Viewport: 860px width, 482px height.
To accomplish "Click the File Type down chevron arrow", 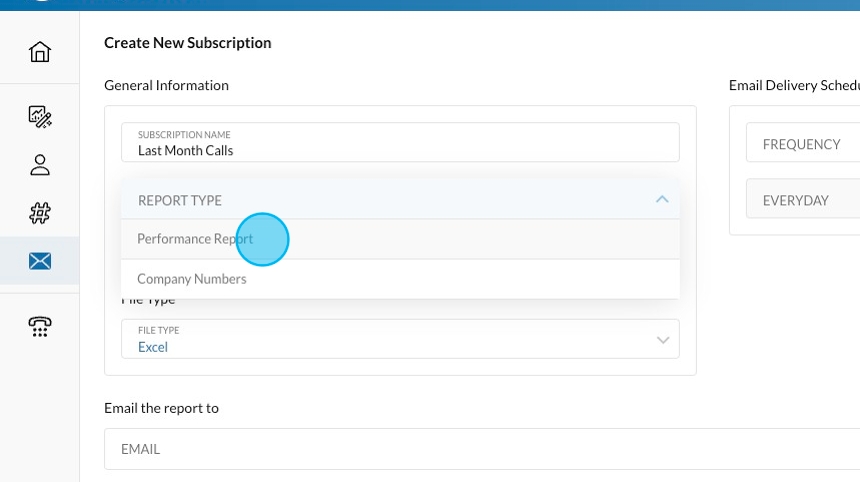I will [x=662, y=340].
